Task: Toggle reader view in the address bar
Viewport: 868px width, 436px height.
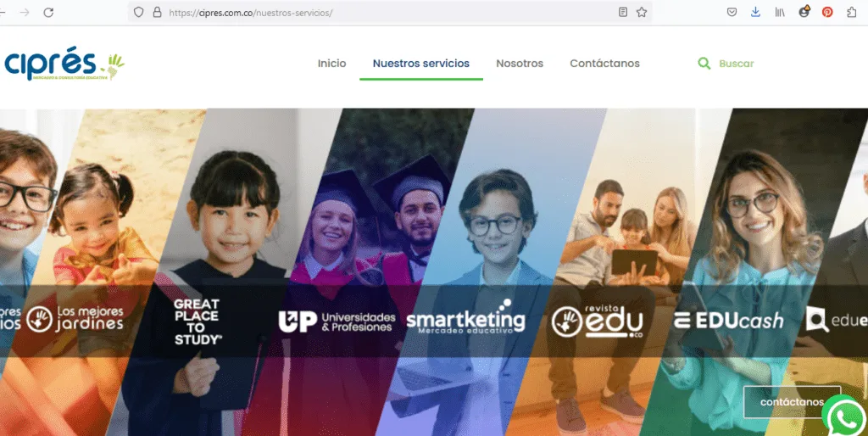Action: [623, 12]
